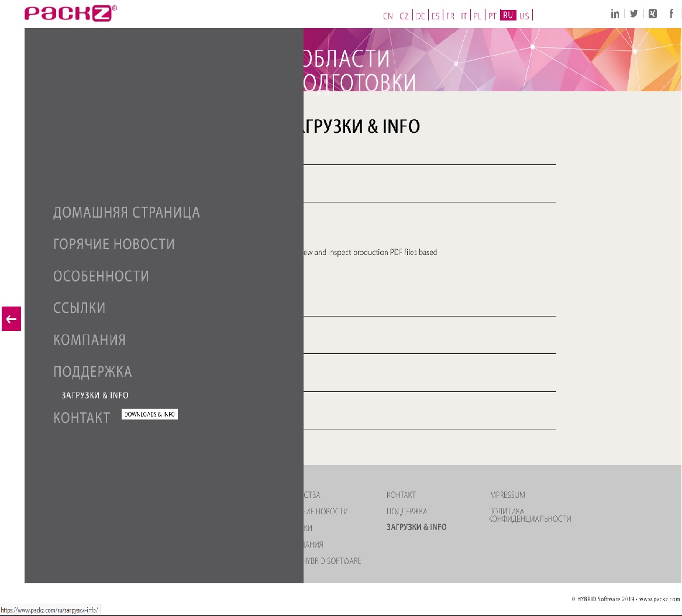
Task: Click footer link КОНТАКТ
Action: click(401, 495)
